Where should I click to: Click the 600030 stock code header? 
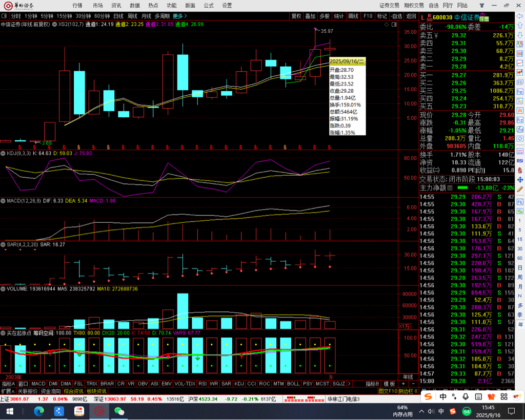tap(442, 17)
